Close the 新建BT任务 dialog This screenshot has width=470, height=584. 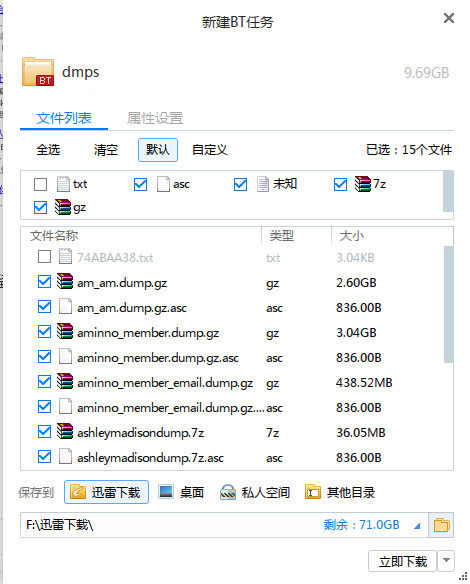pyautogui.click(x=449, y=18)
